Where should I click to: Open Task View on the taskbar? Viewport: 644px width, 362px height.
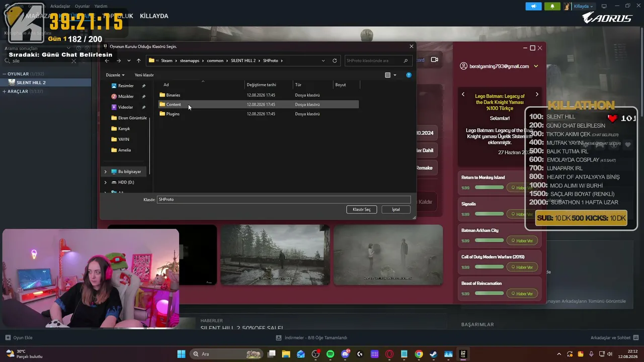point(272,354)
